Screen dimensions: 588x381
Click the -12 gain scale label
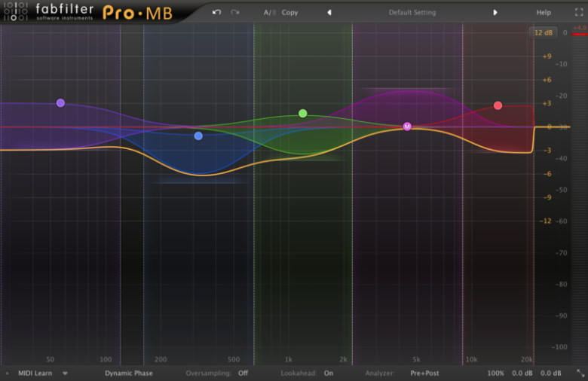545,221
